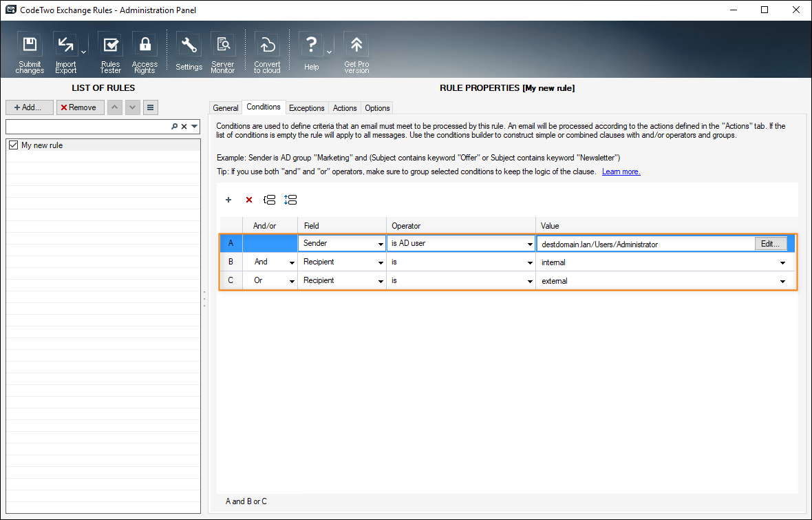812x520 pixels.
Task: Select condition row header C
Action: click(231, 280)
